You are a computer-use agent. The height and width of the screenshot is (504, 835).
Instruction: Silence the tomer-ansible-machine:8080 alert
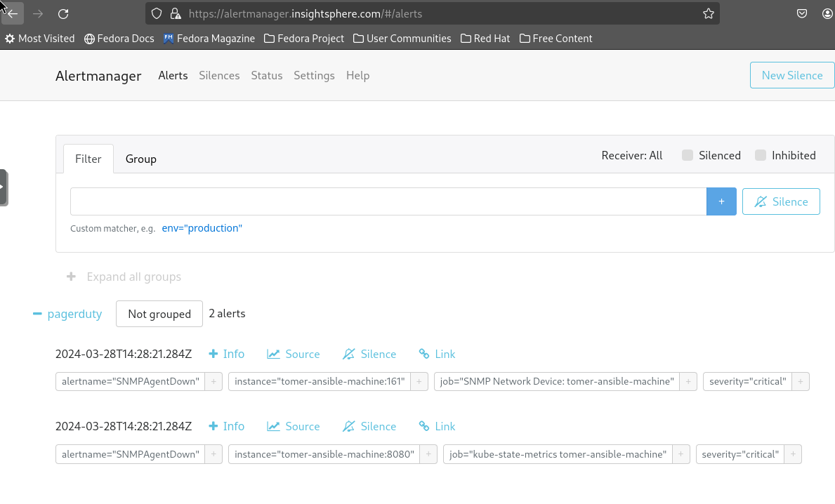(369, 426)
